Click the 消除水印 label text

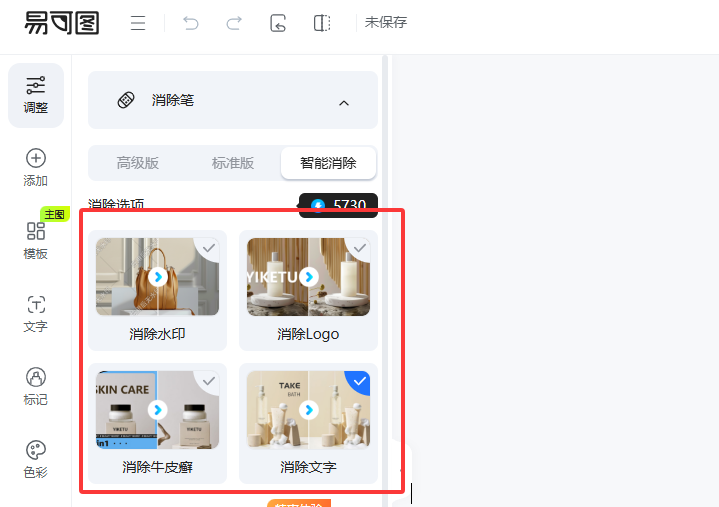tap(157, 334)
